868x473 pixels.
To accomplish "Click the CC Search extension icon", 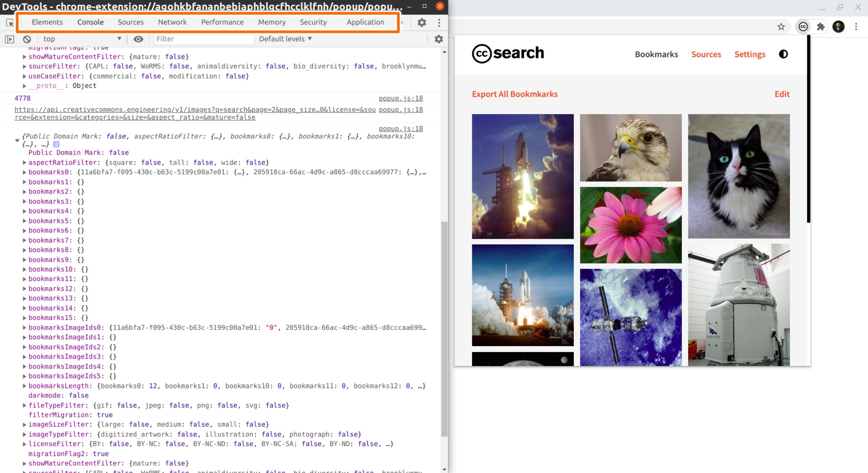I will pos(803,26).
